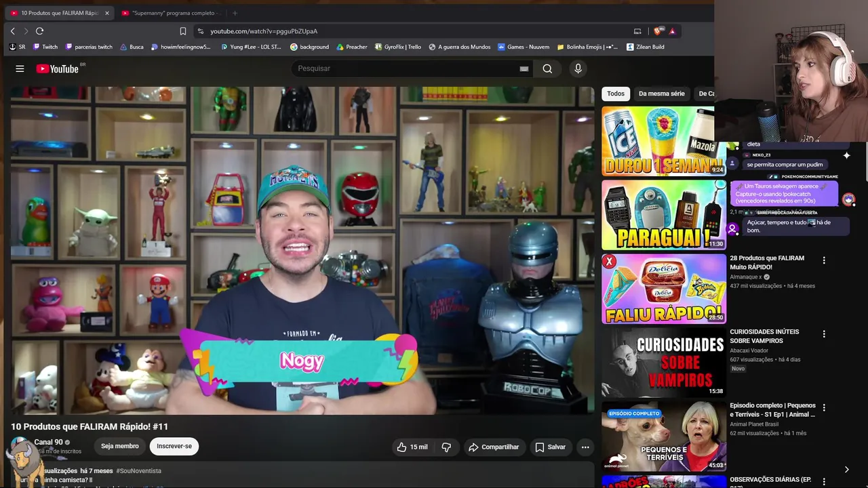
Task: Open menu for 28 Produtos que FALIRAM video
Action: (x=824, y=260)
